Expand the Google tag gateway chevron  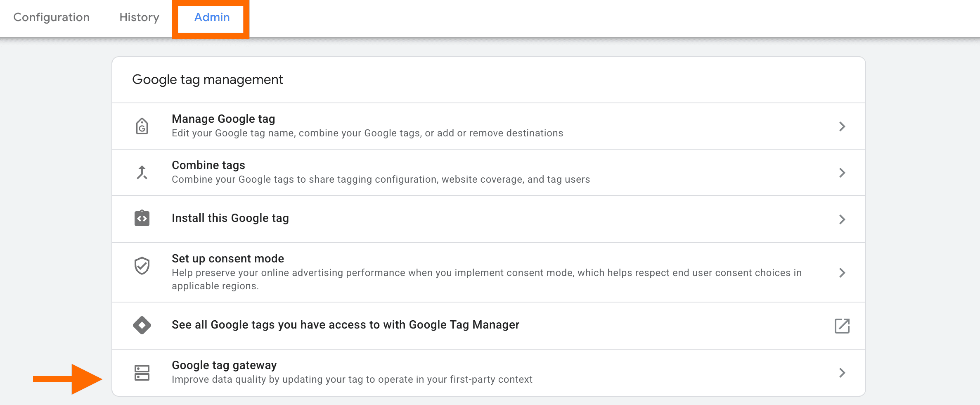842,373
